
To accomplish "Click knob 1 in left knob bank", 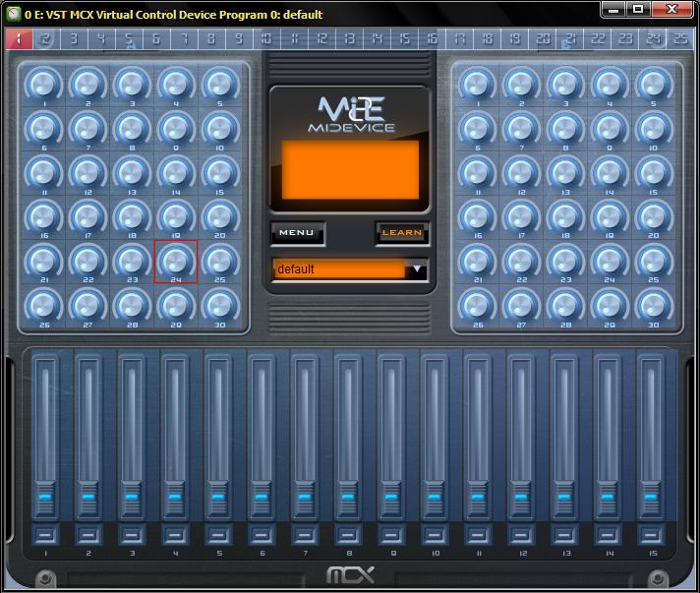I will pos(43,84).
